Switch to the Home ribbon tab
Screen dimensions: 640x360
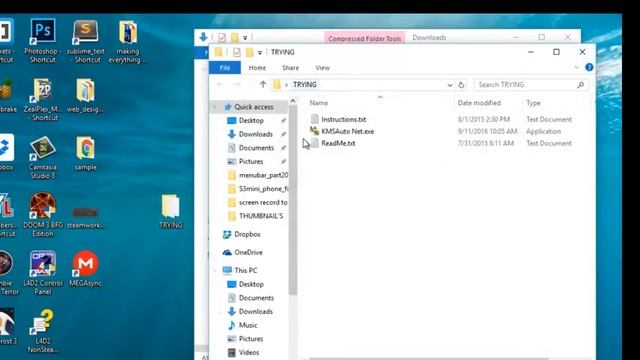(257, 68)
